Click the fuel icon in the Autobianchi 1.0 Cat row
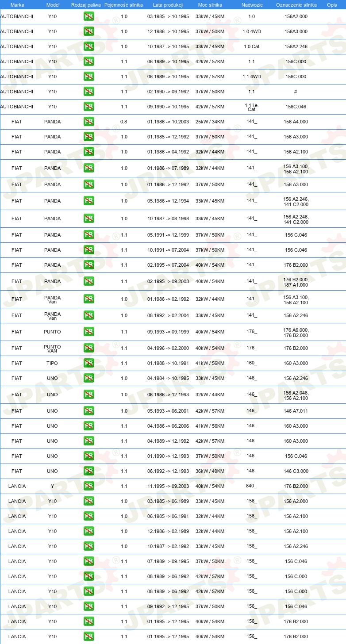Viewport: 346px width, 644px height. tap(88, 46)
